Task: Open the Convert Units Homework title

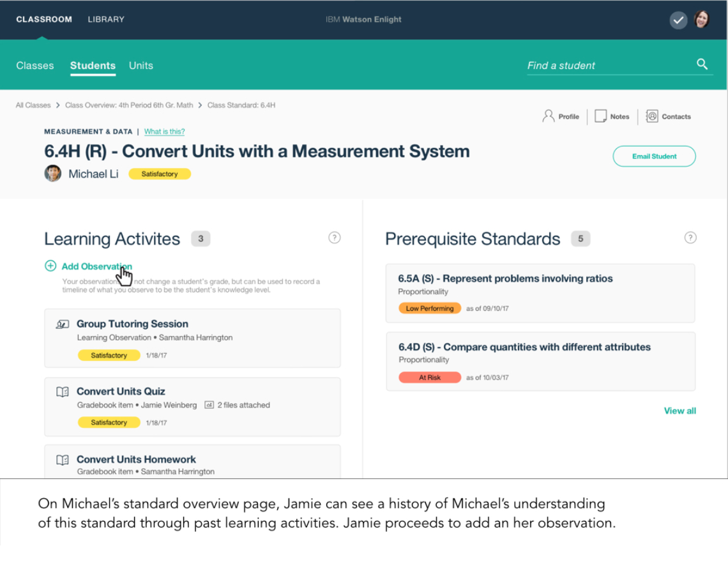Action: [136, 459]
